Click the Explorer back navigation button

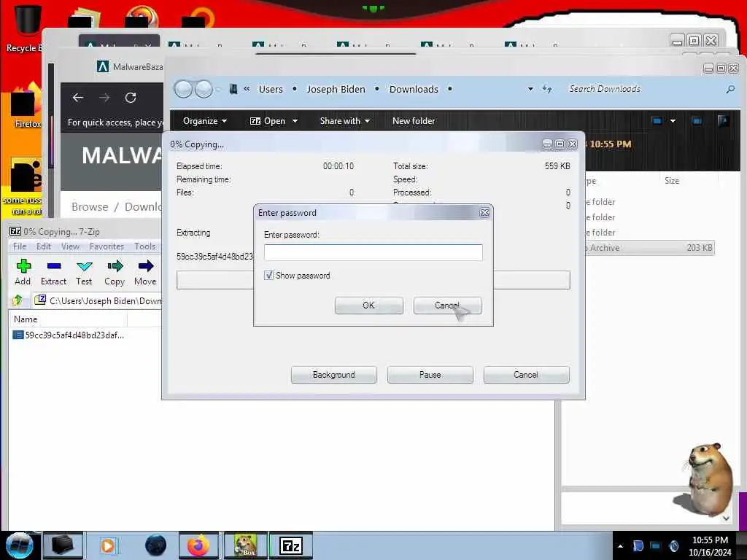(x=183, y=89)
